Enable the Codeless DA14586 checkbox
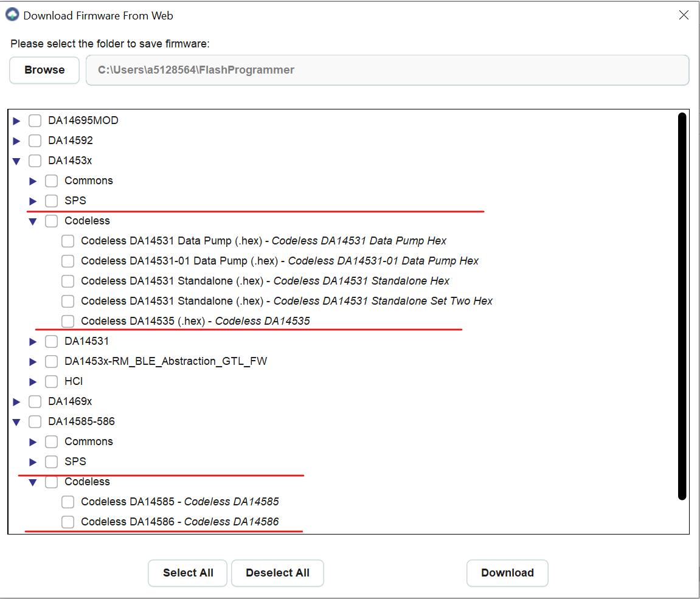 tap(68, 522)
